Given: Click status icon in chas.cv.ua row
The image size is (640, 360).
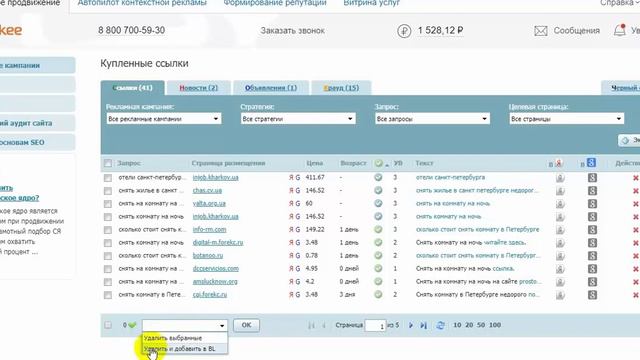Looking at the screenshot, I should pyautogui.click(x=378, y=190).
